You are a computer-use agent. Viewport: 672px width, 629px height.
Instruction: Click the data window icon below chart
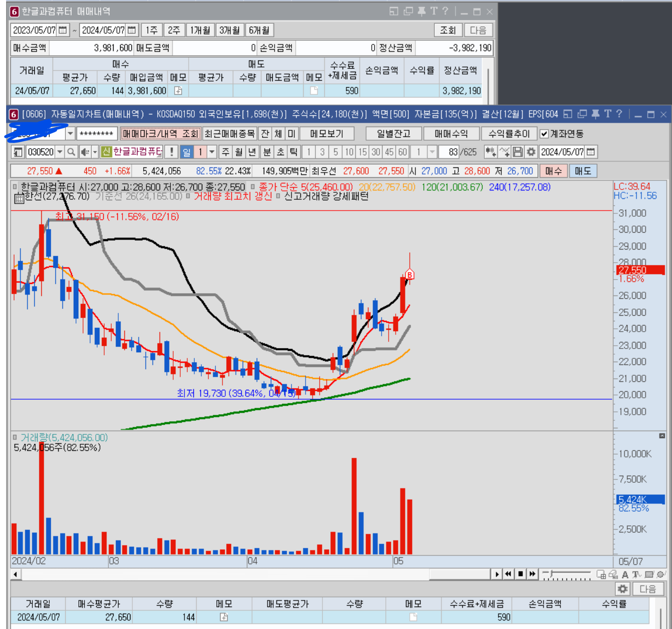[601, 574]
